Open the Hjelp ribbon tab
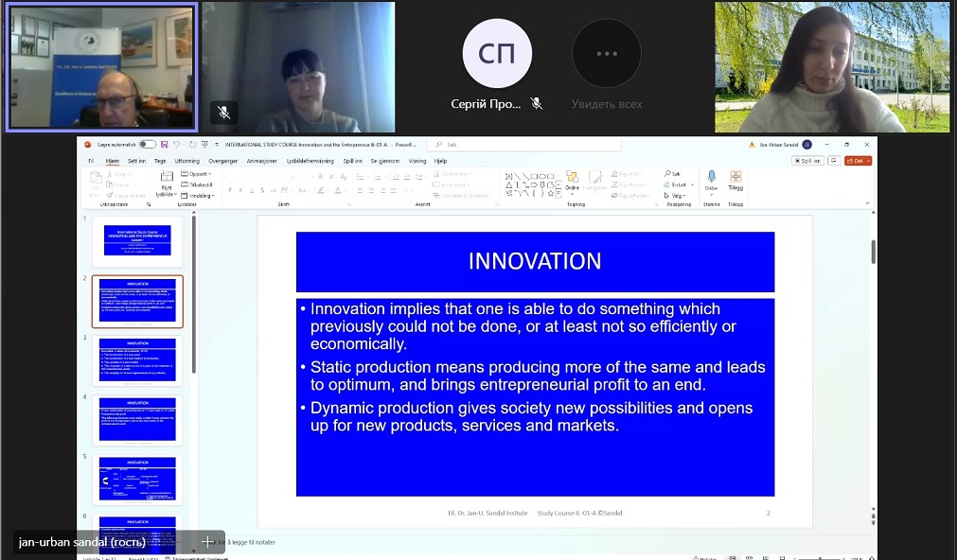The width and height of the screenshot is (957, 560). pyautogui.click(x=441, y=161)
